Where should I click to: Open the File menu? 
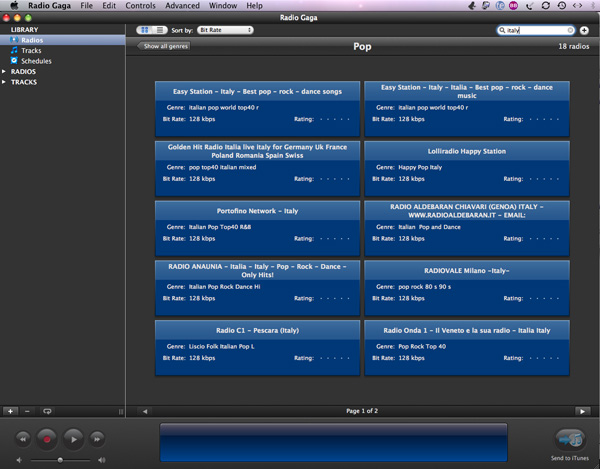pos(86,5)
